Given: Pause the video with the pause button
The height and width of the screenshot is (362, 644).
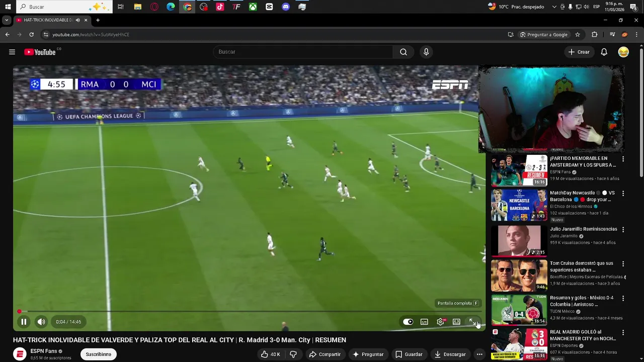Looking at the screenshot, I should point(24,322).
